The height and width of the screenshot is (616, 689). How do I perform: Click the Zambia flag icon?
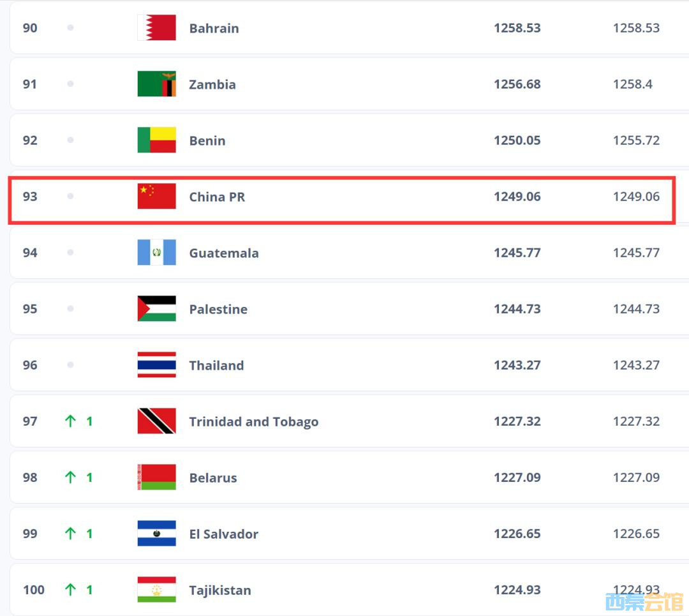[x=156, y=84]
